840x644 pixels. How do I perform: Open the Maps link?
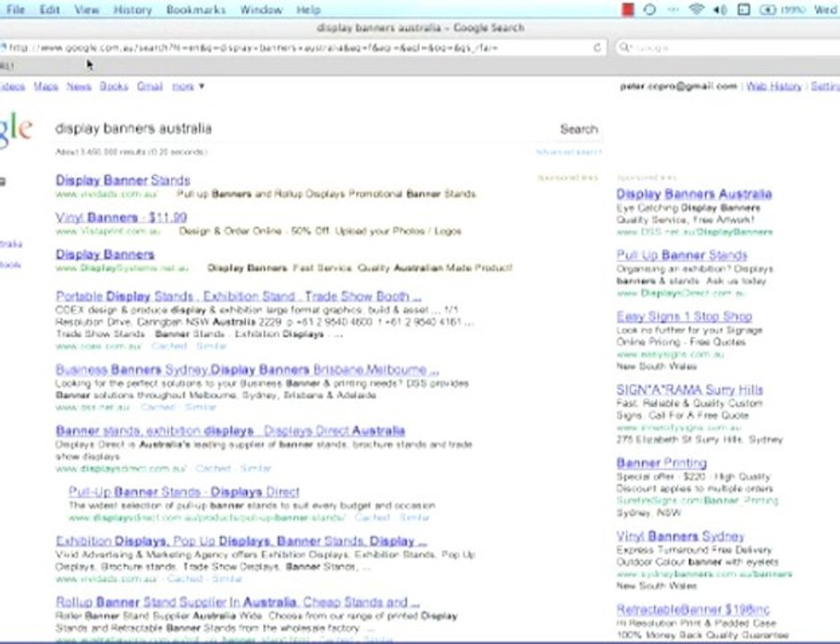pyautogui.click(x=46, y=86)
